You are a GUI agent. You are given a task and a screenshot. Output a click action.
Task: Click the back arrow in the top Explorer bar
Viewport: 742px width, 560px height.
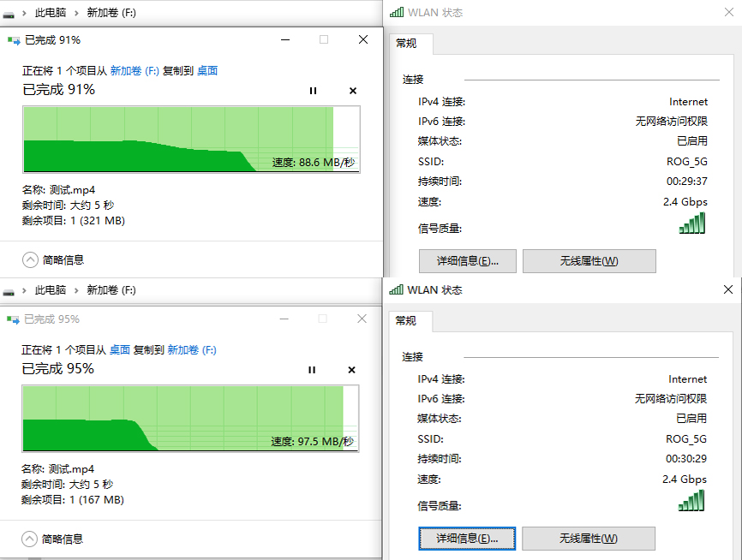(x=9, y=13)
